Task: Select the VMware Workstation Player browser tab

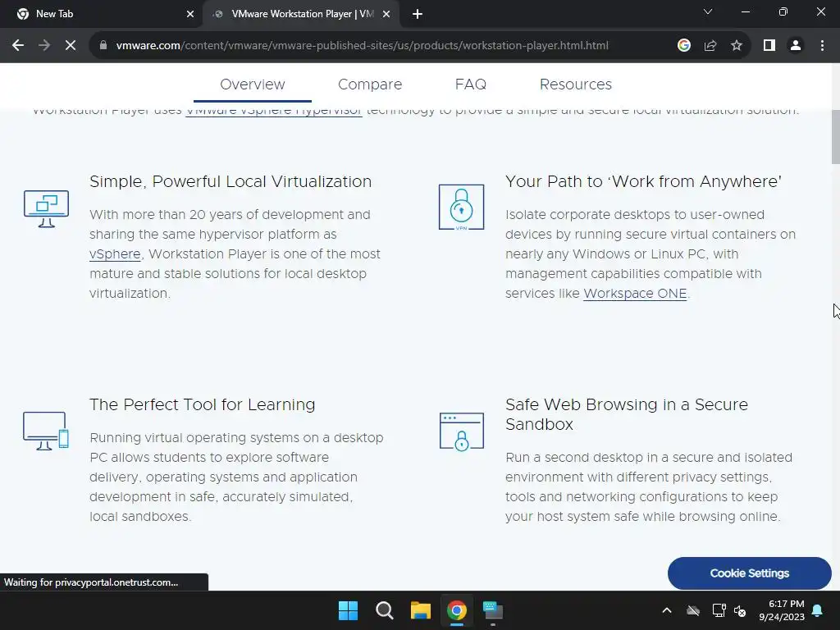Action: tap(300, 15)
